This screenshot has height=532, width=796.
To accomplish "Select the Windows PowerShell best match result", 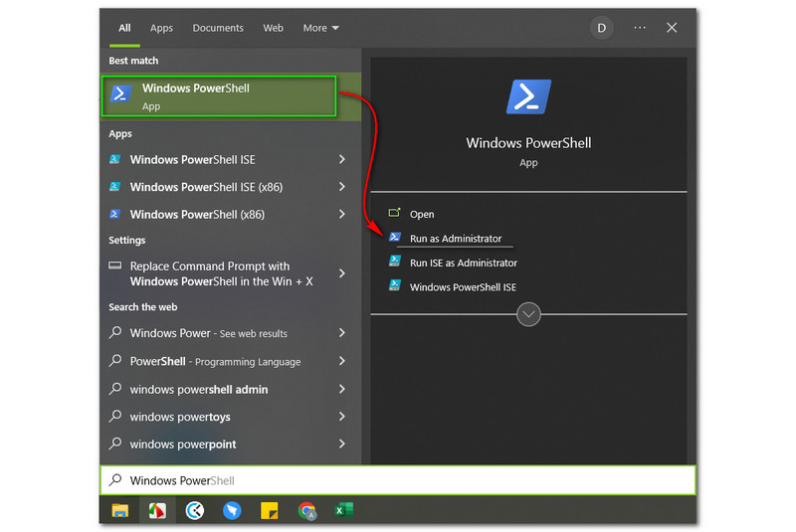I will (x=231, y=96).
